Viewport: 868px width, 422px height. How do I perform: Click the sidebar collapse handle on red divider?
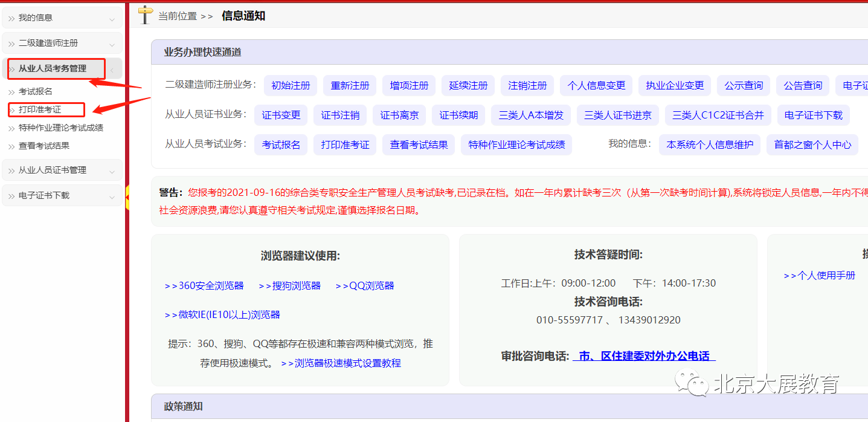(x=127, y=195)
